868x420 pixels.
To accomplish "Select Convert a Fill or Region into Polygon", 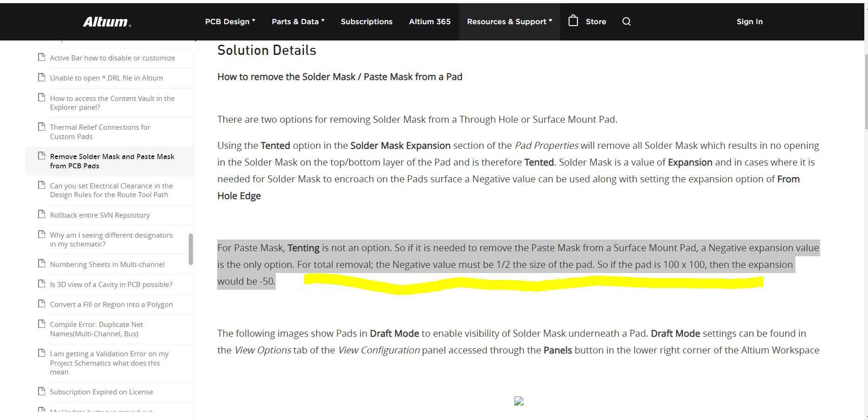I will click(x=111, y=304).
